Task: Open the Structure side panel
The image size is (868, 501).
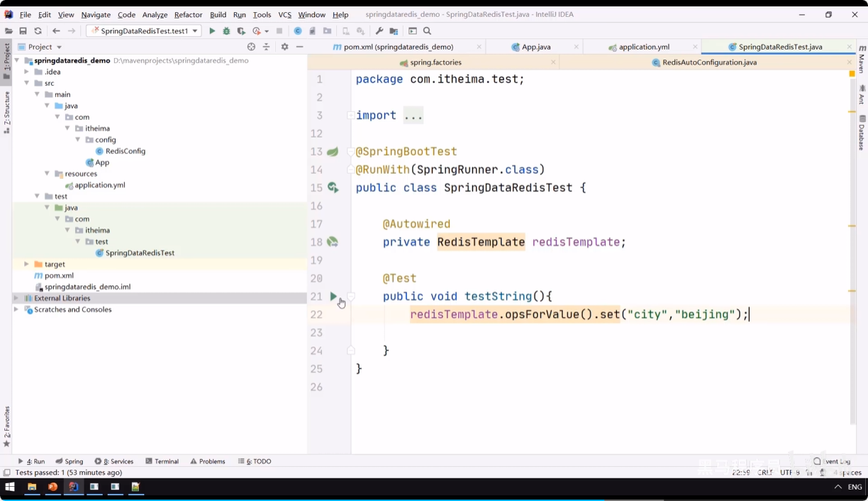Action: coord(6,112)
